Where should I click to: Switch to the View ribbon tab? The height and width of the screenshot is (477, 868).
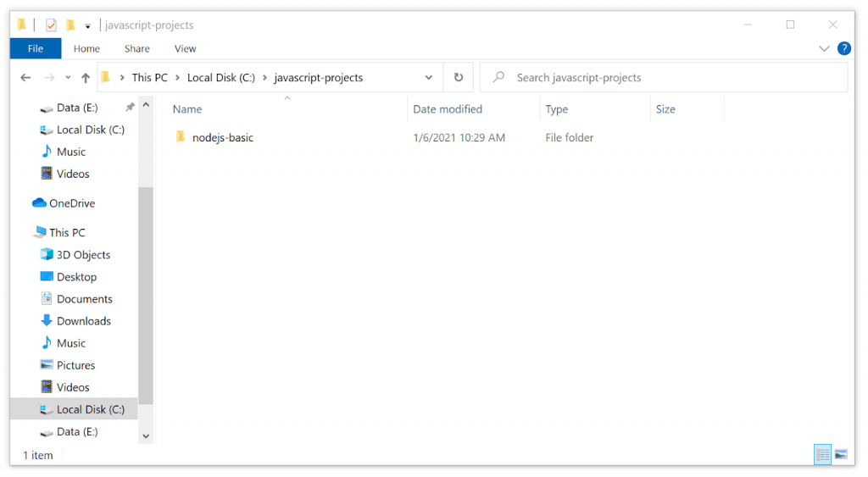(x=185, y=48)
